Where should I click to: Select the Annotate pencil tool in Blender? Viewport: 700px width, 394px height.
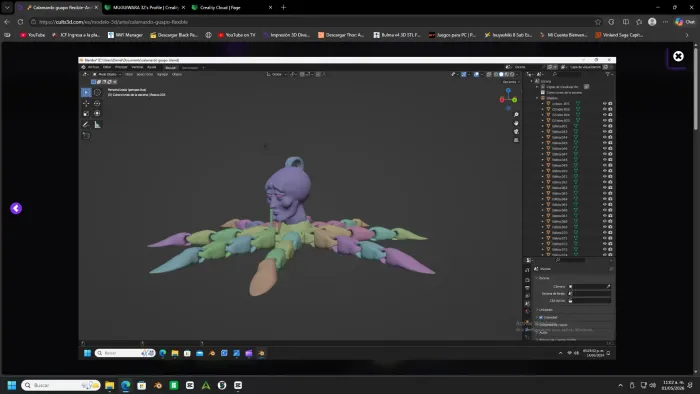[86, 125]
